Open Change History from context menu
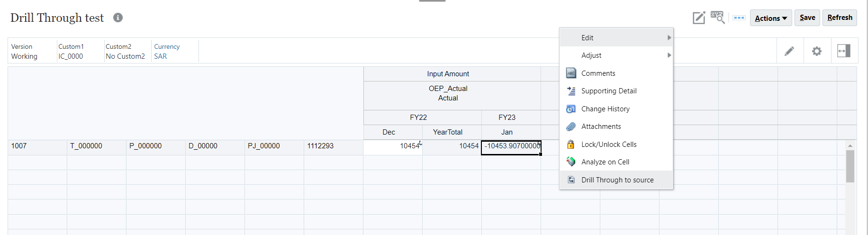This screenshot has height=235, width=868. click(605, 109)
